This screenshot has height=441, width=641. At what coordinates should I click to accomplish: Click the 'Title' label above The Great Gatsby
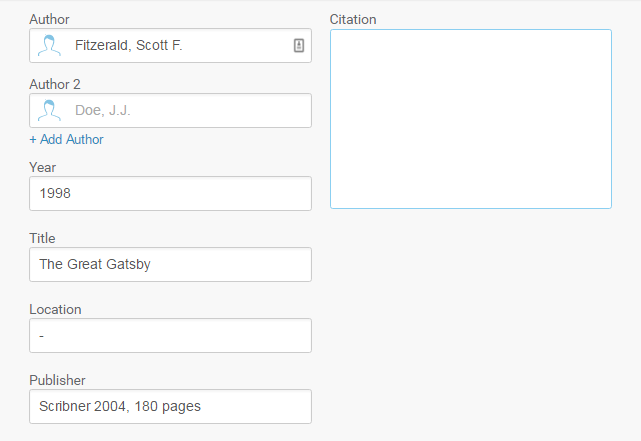42,238
